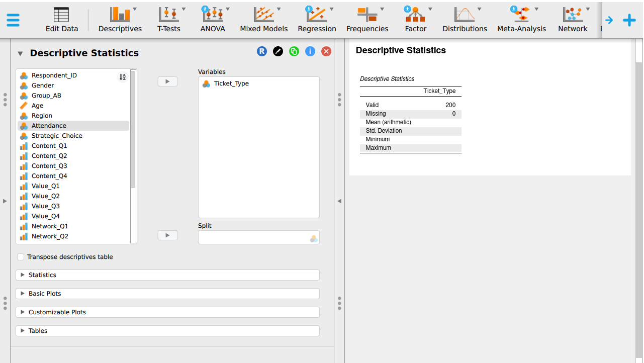Click the Split variable field
This screenshot has height=363, width=644.
[x=258, y=237]
